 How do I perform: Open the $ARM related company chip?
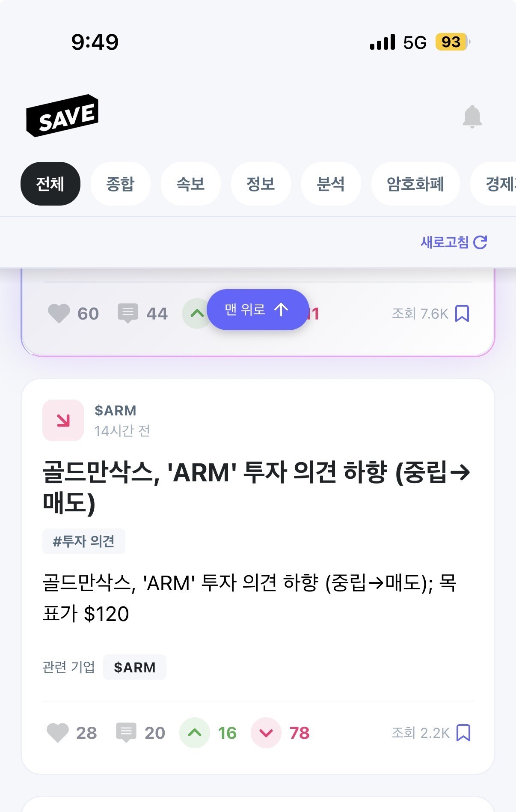[x=134, y=667]
